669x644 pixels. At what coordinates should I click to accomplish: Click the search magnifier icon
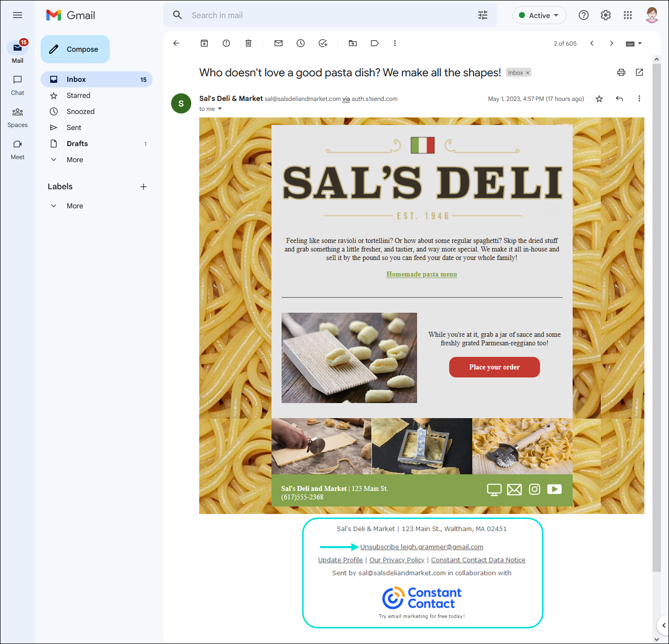pyautogui.click(x=177, y=15)
